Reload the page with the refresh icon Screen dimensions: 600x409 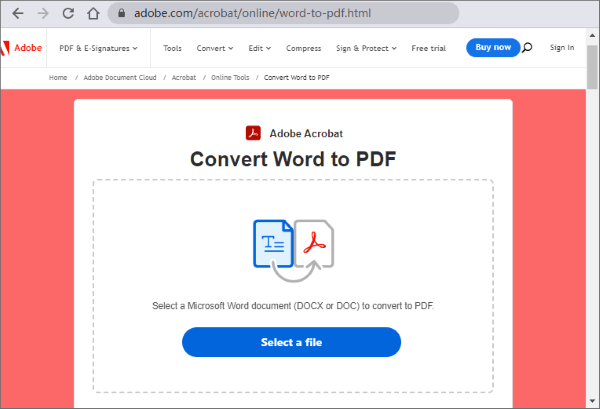(67, 14)
